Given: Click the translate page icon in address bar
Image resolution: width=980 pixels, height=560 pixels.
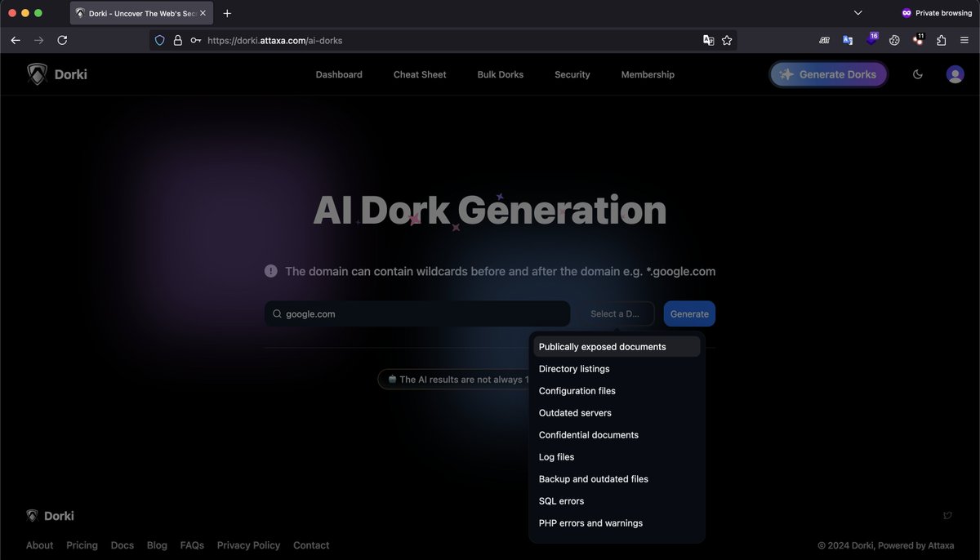Looking at the screenshot, I should pos(708,39).
